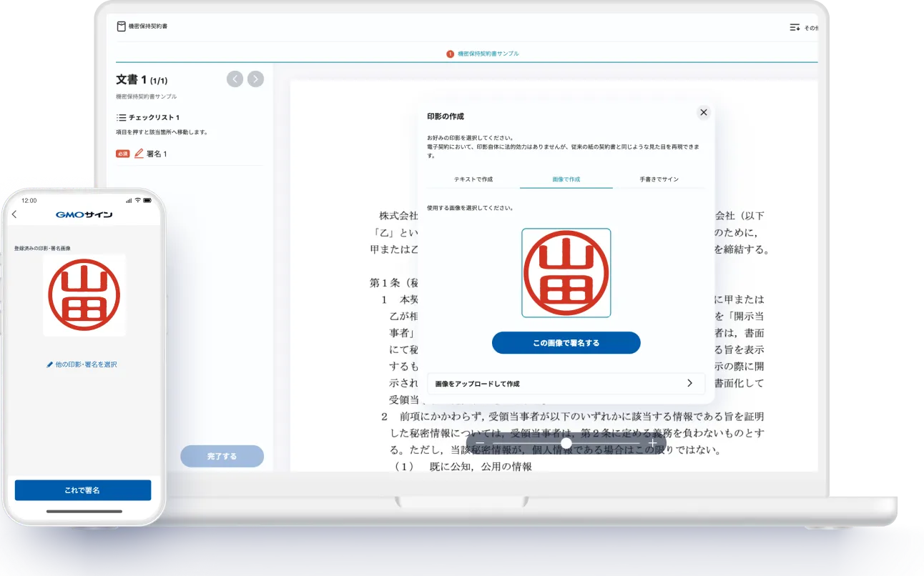Screen dimensions: 924x576
Task: Close the 印影の作成 dialog
Action: point(703,112)
